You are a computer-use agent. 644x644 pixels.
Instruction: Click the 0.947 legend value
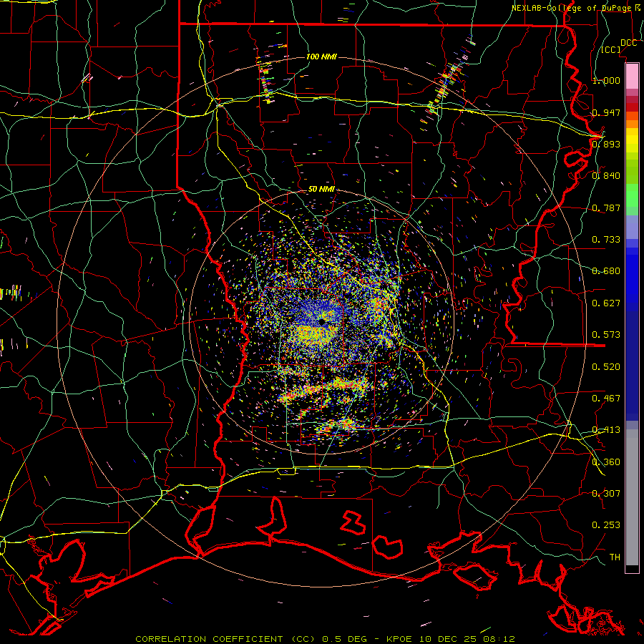coord(606,112)
